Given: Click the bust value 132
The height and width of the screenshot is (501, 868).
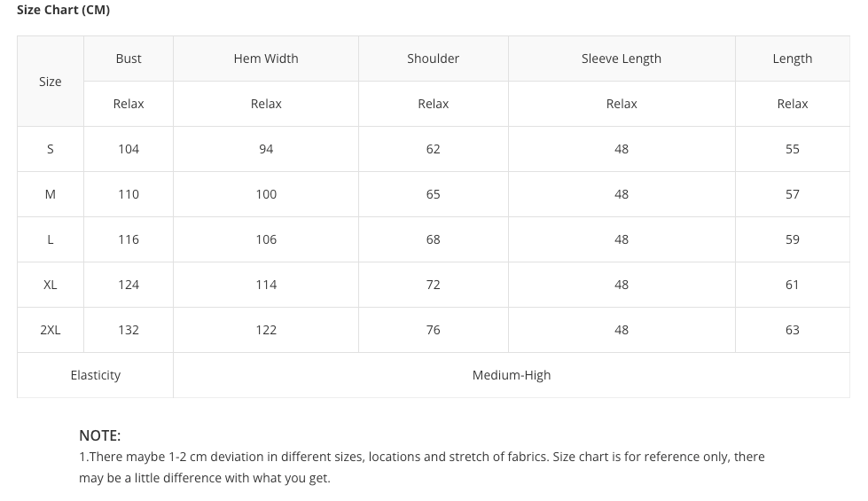Looking at the screenshot, I should (x=129, y=330).
